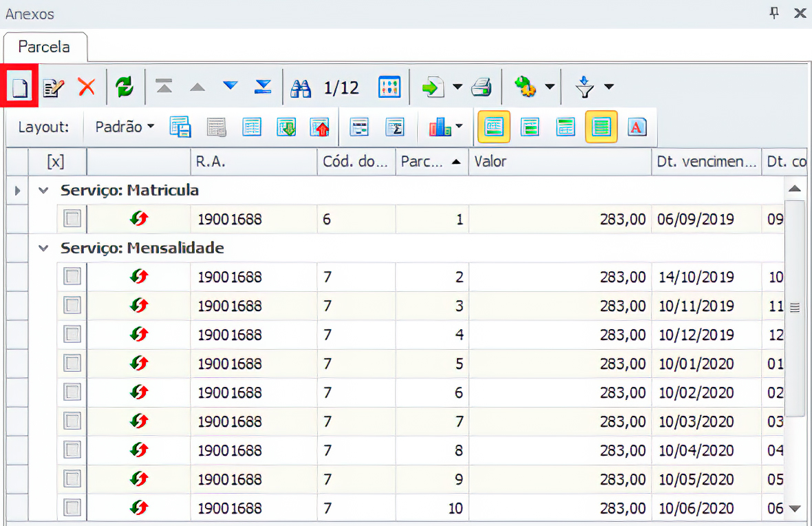Collapse the Serviço: Matricula group
Screen dimensions: 812x526
pyautogui.click(x=44, y=191)
